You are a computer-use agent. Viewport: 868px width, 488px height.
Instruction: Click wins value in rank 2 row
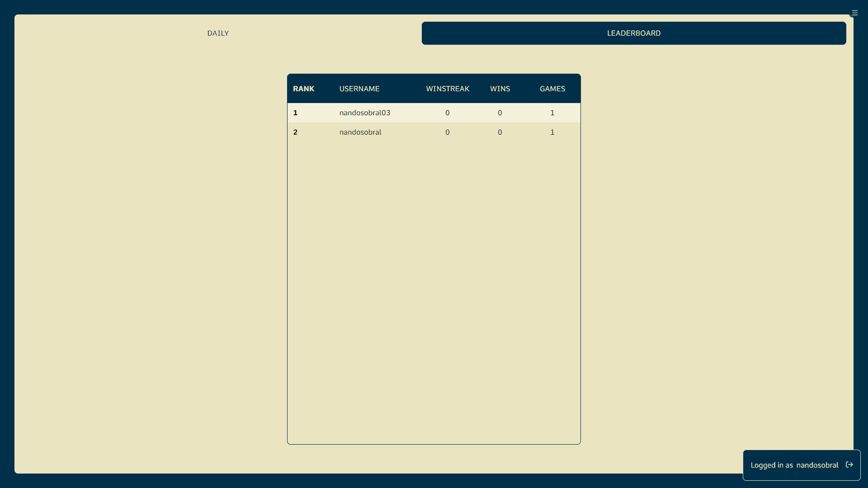[x=500, y=132]
